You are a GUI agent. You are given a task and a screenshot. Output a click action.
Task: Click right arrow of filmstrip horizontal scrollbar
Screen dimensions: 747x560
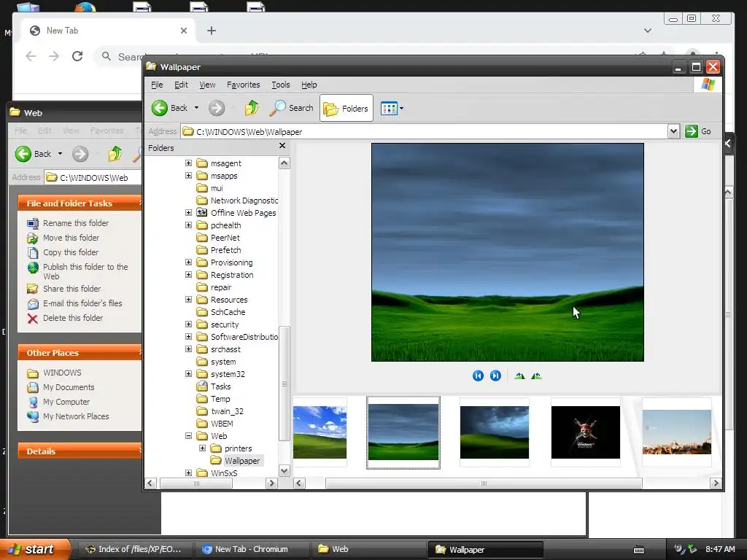tap(715, 483)
